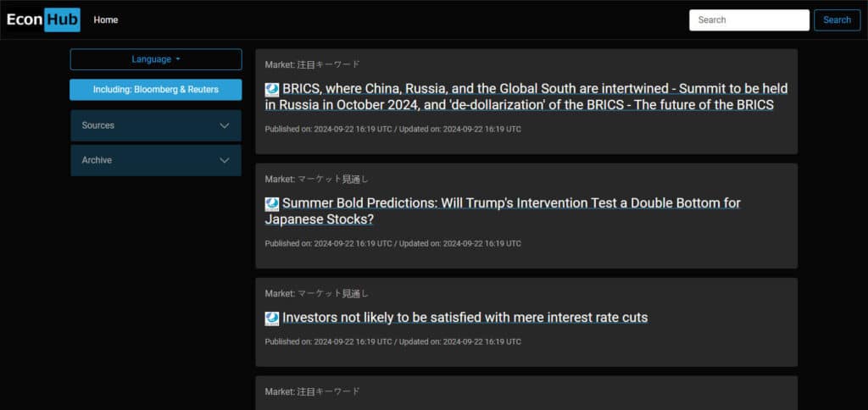This screenshot has width=868, height=410.
Task: Open the EconHub logo home link
Action: (x=43, y=20)
